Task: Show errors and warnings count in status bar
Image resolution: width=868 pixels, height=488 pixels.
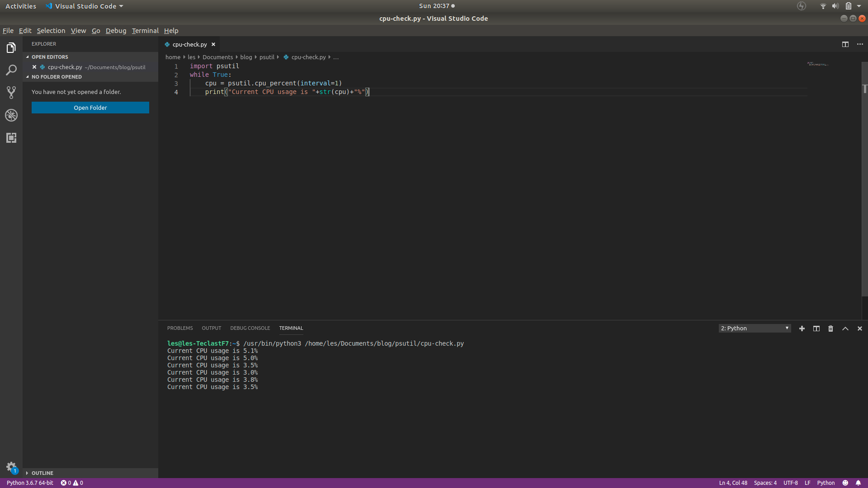Action: [72, 483]
